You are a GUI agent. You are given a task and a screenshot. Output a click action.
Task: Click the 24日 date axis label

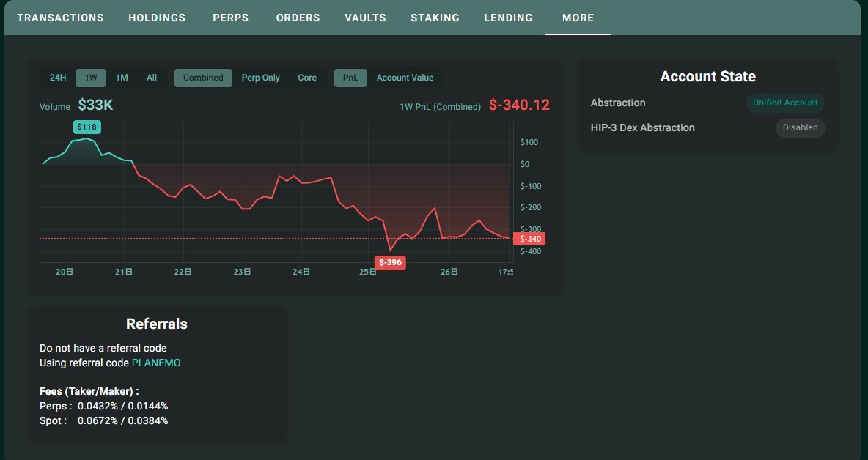[301, 272]
